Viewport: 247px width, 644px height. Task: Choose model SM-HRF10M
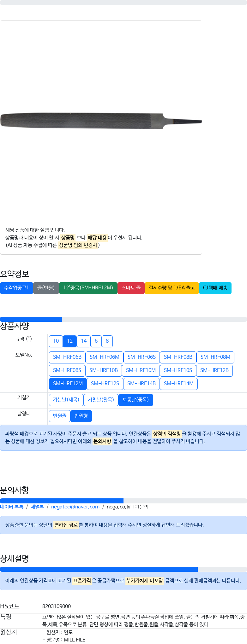141,370
